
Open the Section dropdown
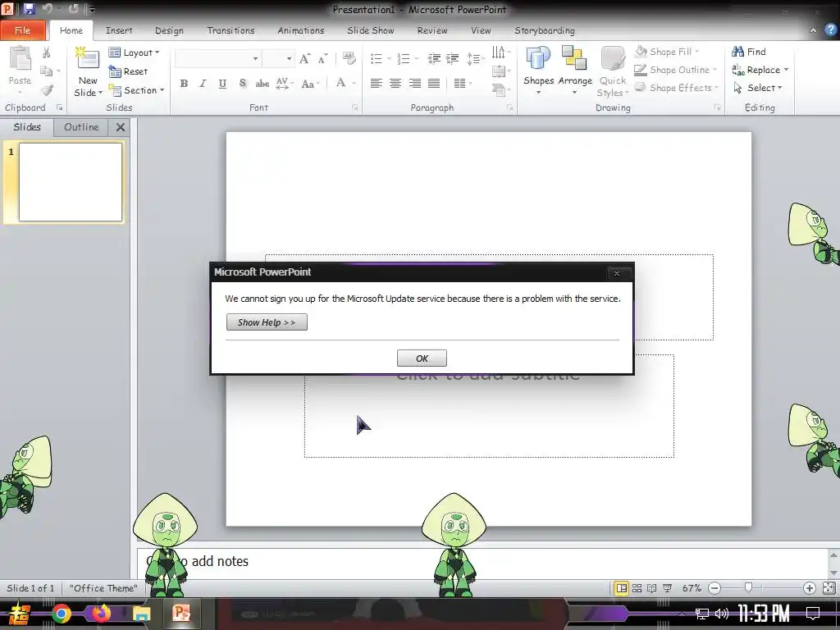pyautogui.click(x=136, y=90)
